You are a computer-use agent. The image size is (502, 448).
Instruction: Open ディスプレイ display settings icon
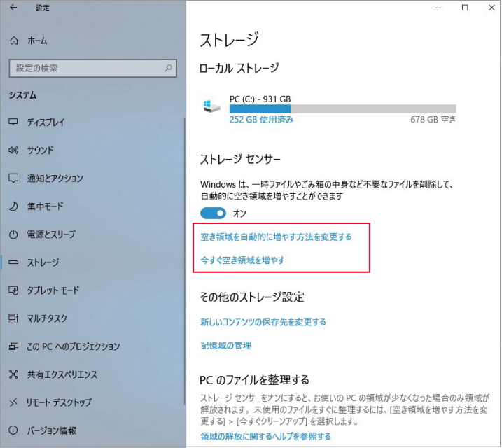point(13,122)
